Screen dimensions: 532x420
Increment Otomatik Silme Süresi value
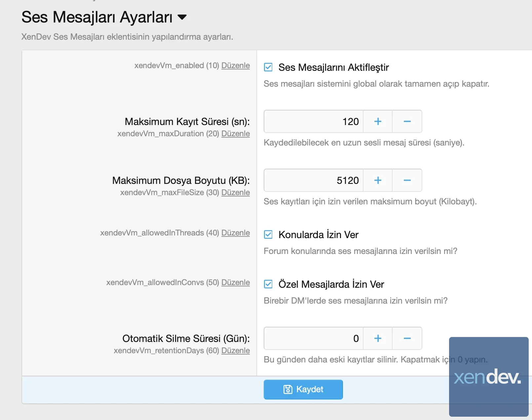378,338
